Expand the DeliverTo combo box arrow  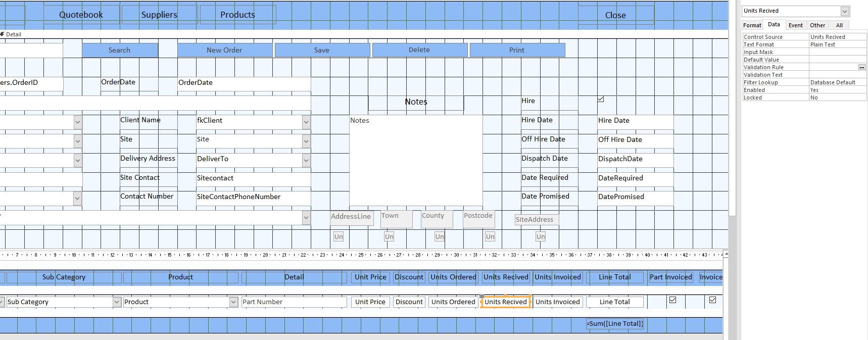coord(306,160)
